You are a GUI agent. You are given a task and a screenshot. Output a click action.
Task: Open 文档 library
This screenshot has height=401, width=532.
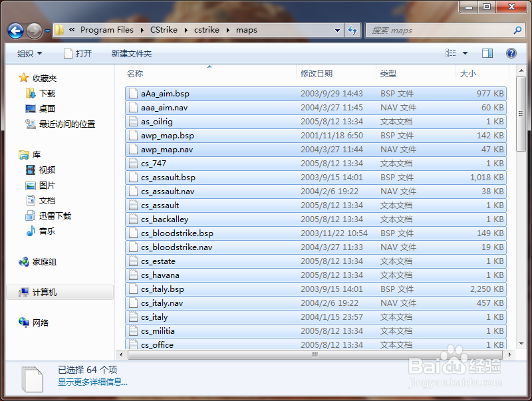[47, 201]
